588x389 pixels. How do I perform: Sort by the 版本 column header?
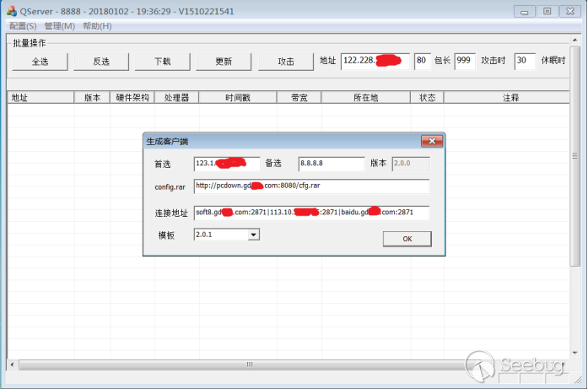92,98
